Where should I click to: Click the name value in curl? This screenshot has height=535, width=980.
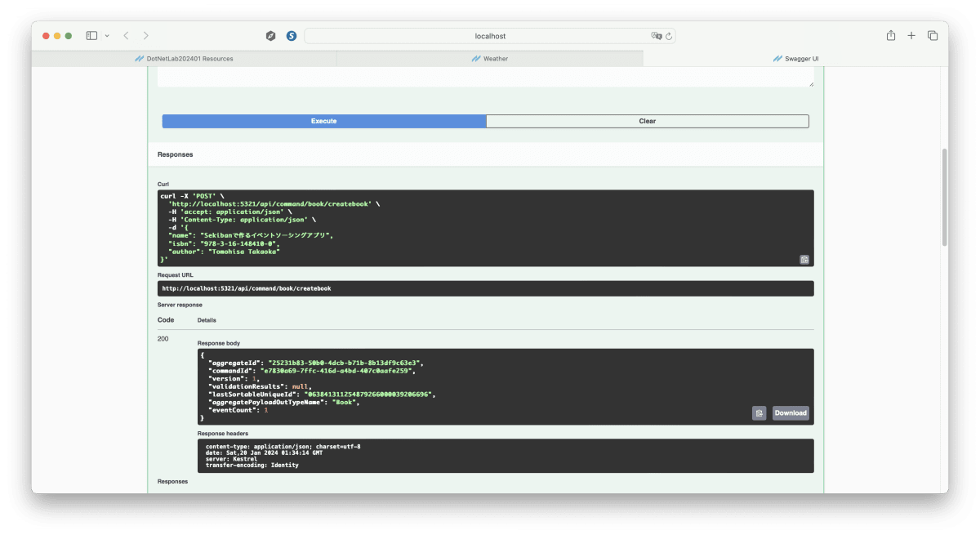point(267,235)
